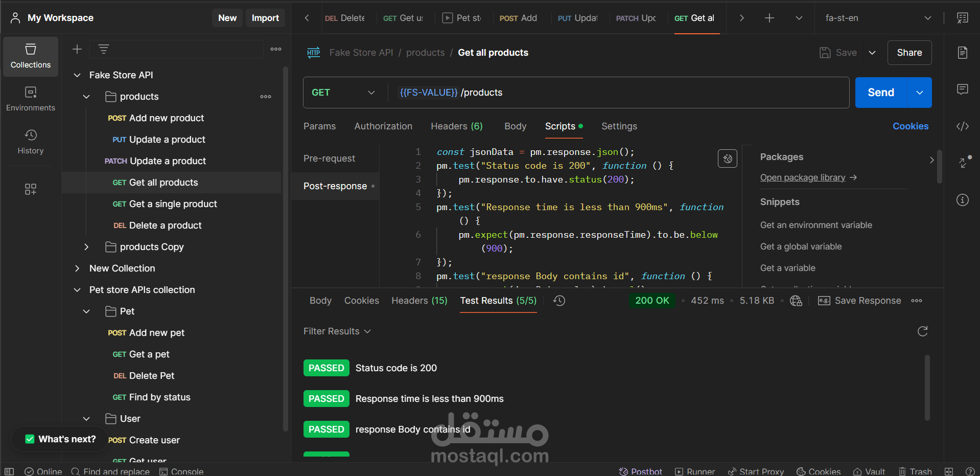Open the Send button dropdown arrow
Viewport: 980px width, 476px height.
920,93
